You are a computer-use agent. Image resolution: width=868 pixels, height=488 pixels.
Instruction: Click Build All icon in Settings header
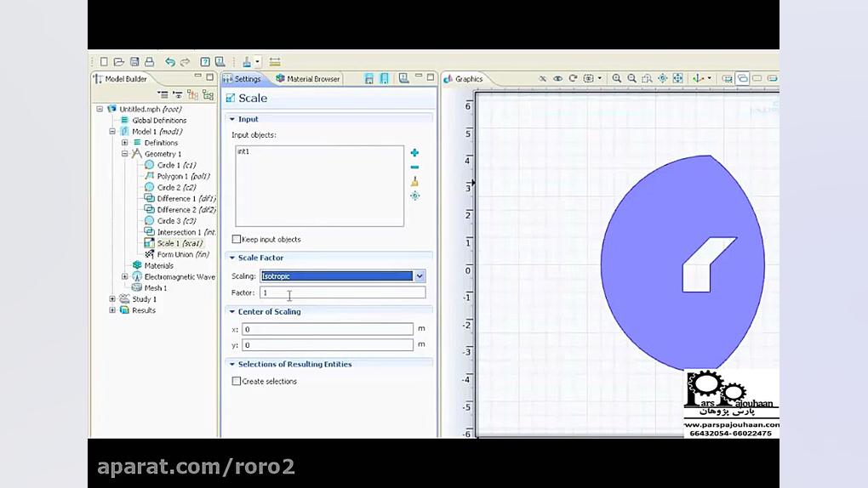coord(384,79)
